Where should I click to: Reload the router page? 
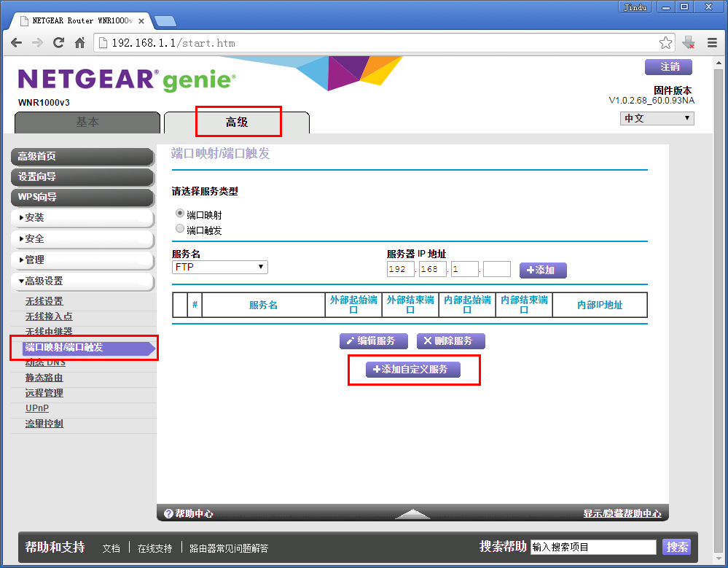[x=58, y=43]
